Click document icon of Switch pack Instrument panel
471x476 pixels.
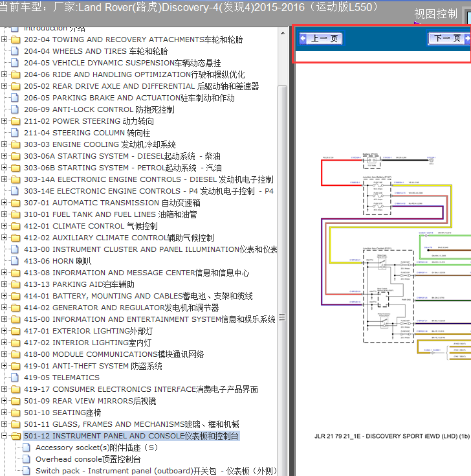point(27,471)
